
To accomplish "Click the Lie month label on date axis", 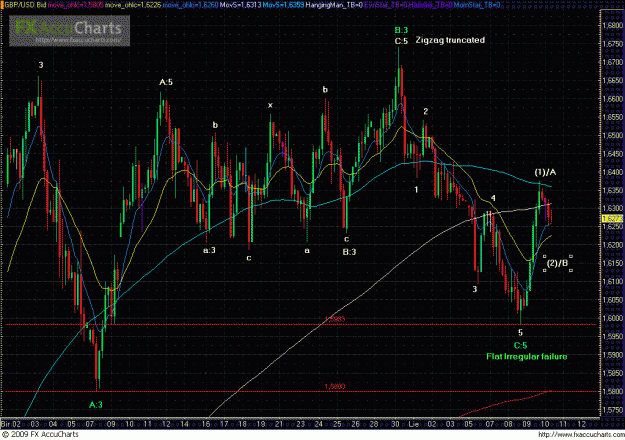I will point(414,424).
